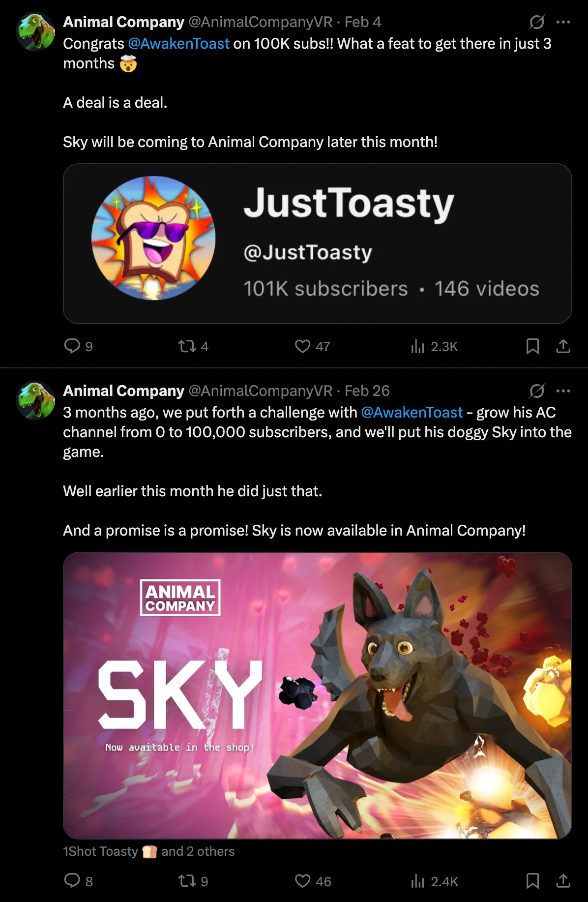The height and width of the screenshot is (902, 588).
Task: Open Grok icon on Feb 4 tweet
Action: pos(537,22)
